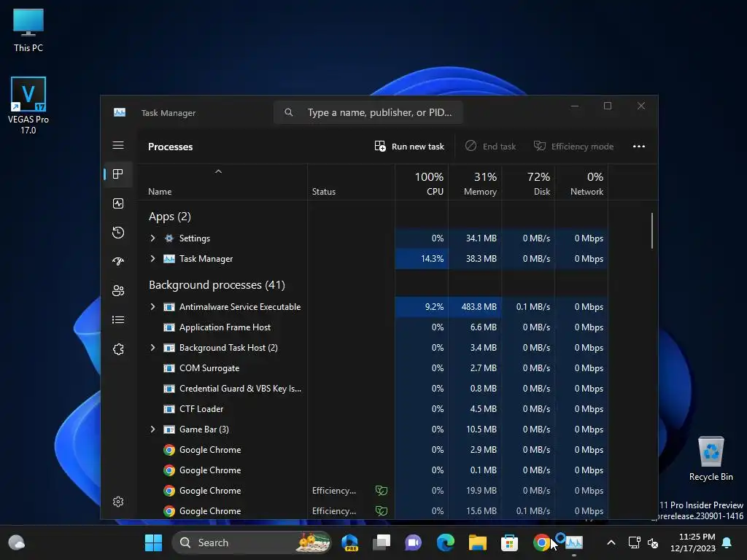
Task: Open the Details page icon in sidebar
Action: [x=118, y=319]
